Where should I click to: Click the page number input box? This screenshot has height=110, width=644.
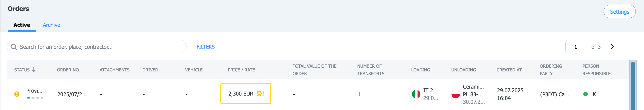[576, 47]
